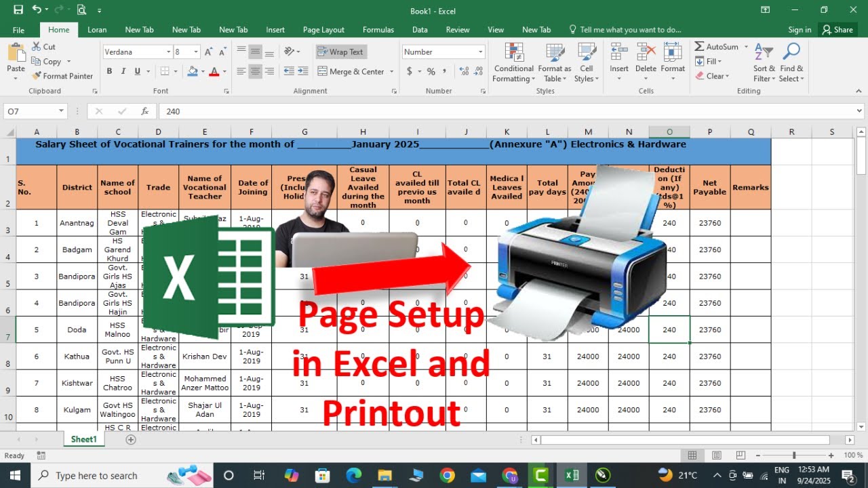Select the Sheet1 tab

(84, 439)
